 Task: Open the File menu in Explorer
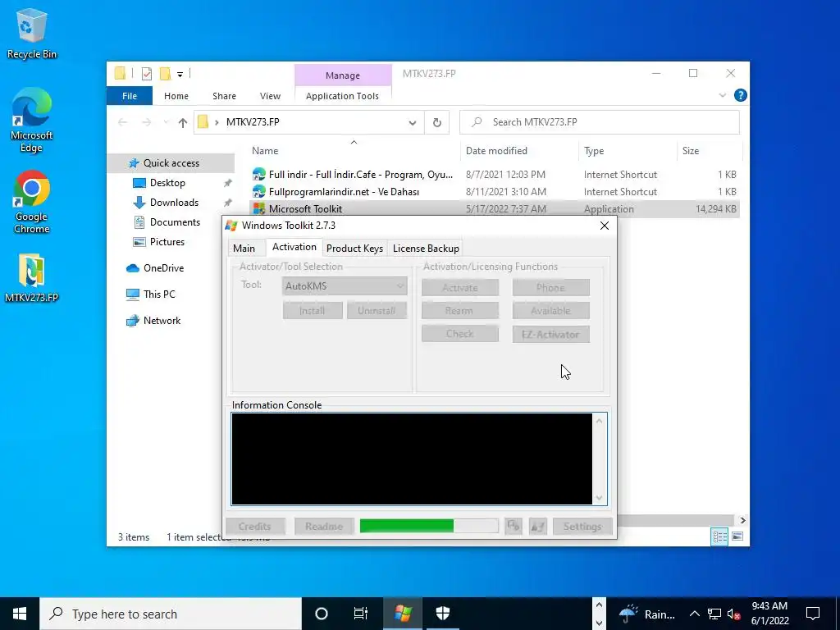[x=130, y=96]
